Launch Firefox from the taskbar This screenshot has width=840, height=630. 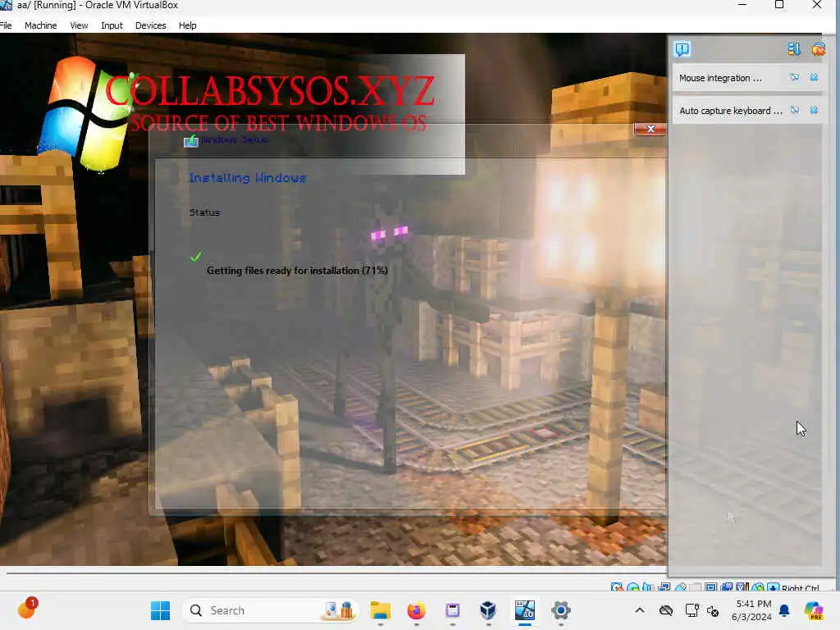tap(416, 610)
